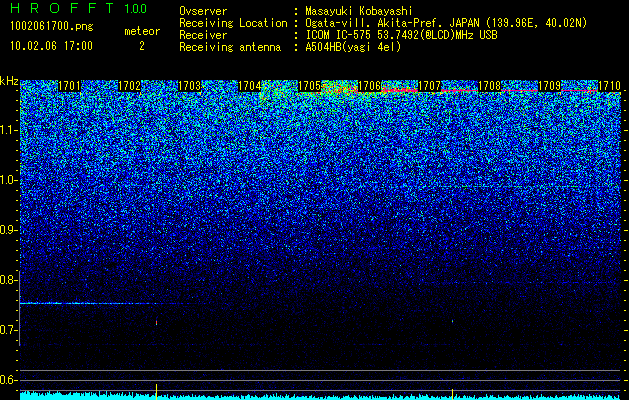Click the 0.6 frequency axis label
Screen dimensions: 629x400
[9, 380]
